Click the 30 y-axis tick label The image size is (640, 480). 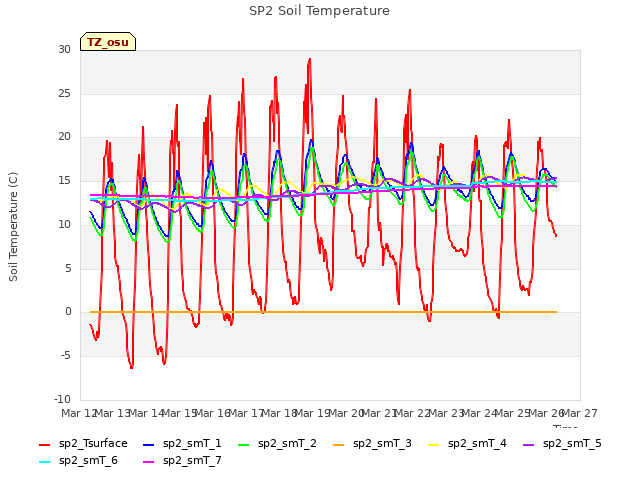(x=64, y=50)
